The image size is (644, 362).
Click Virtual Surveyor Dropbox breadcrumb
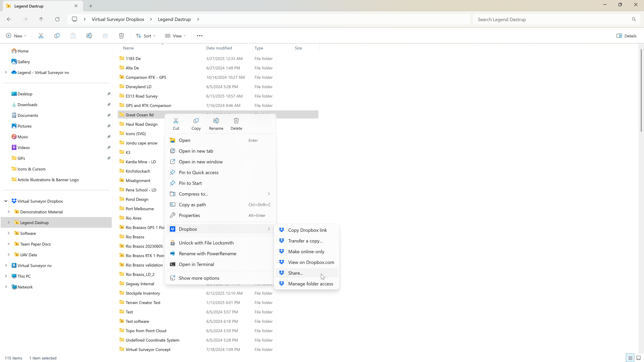point(118,19)
